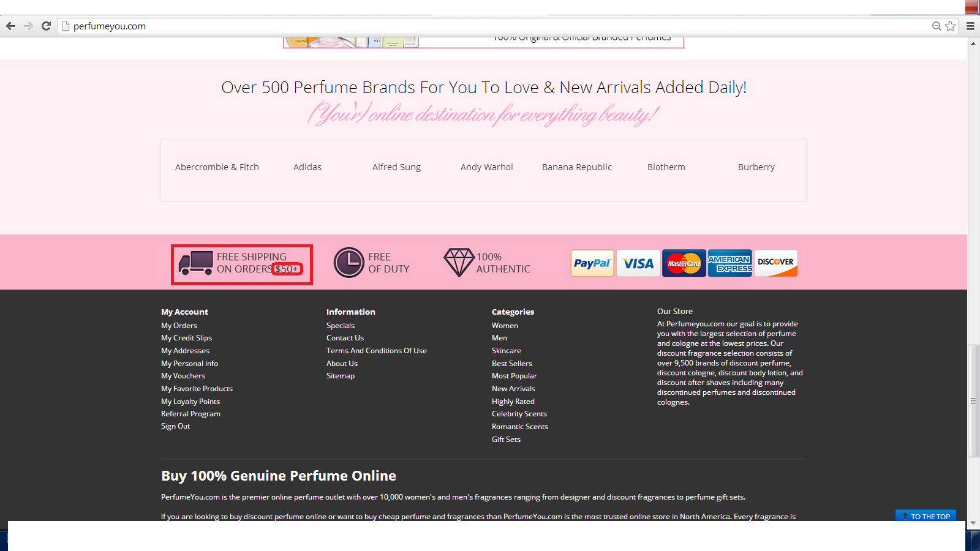This screenshot has height=551, width=980.
Task: Click the Our Store heading
Action: point(675,312)
